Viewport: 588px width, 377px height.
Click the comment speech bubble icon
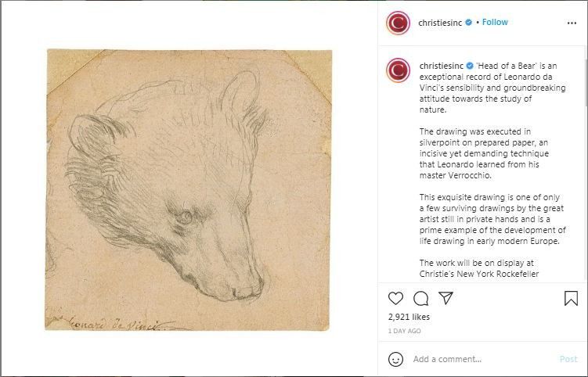[421, 298]
